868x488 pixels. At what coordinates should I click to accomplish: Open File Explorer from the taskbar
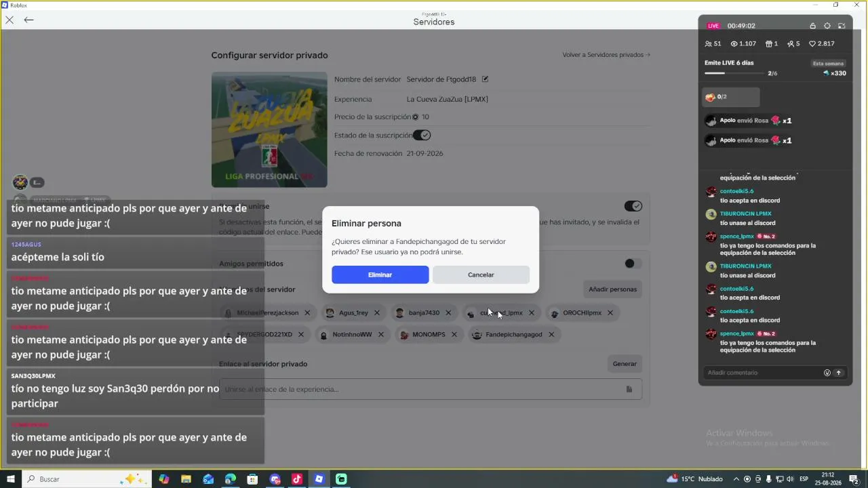[186, 479]
